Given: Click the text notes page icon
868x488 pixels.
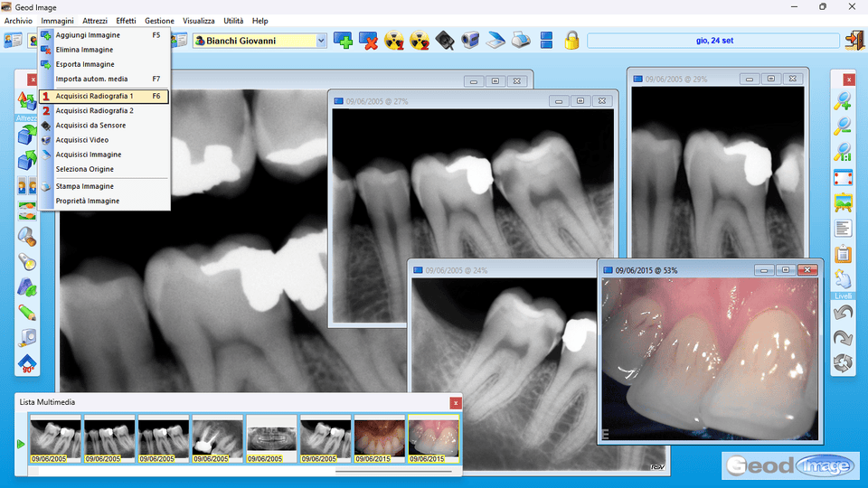Looking at the screenshot, I should (x=843, y=229).
